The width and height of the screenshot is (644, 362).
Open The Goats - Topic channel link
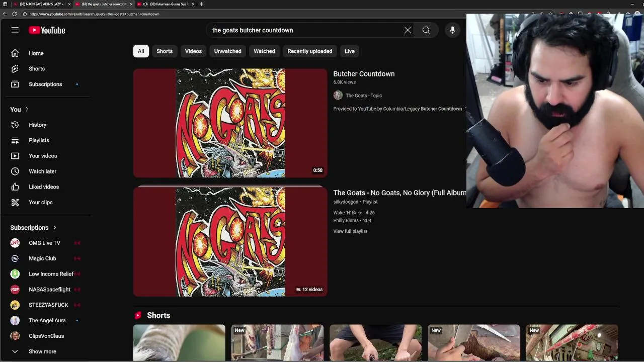click(364, 96)
